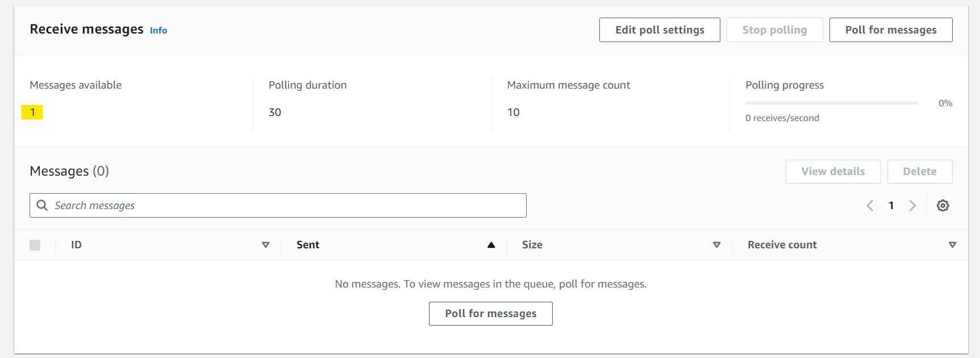Go to the next messages page arrow

tap(912, 206)
